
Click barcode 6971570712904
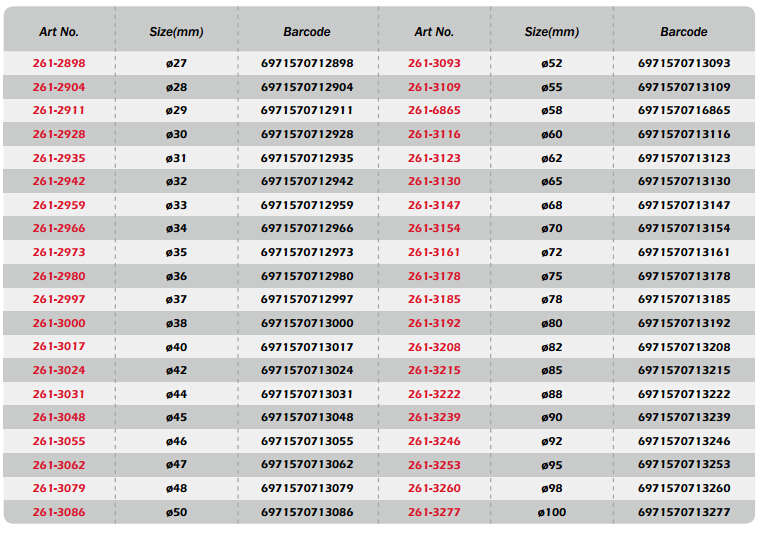pos(307,87)
